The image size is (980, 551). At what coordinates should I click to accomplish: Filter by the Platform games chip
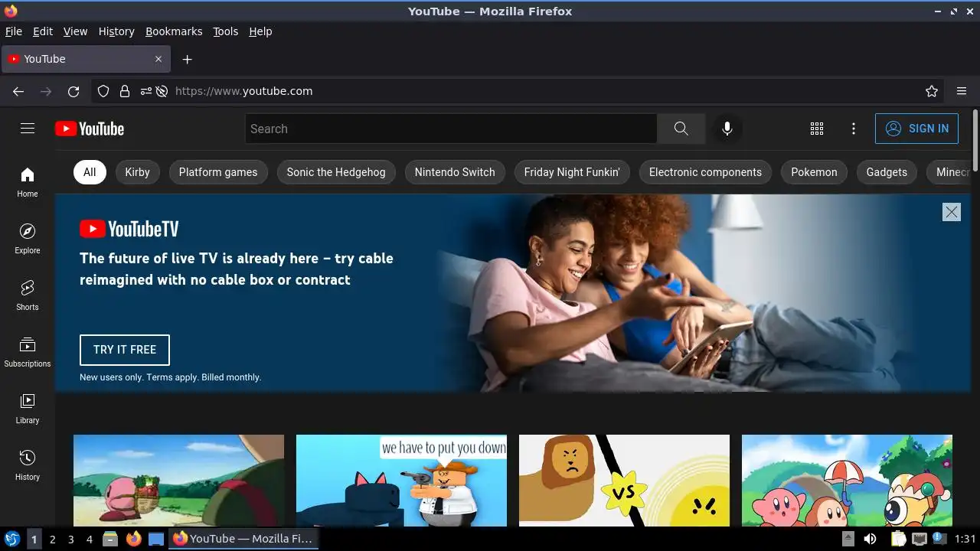pos(218,172)
